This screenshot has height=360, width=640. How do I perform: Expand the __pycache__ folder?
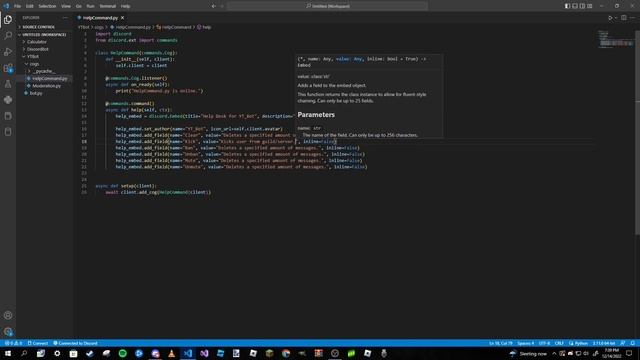click(x=44, y=71)
